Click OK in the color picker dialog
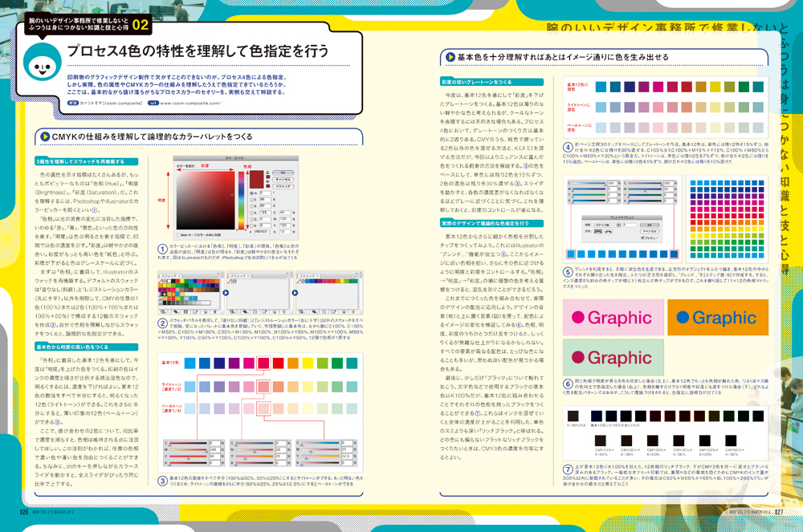 coord(283,173)
